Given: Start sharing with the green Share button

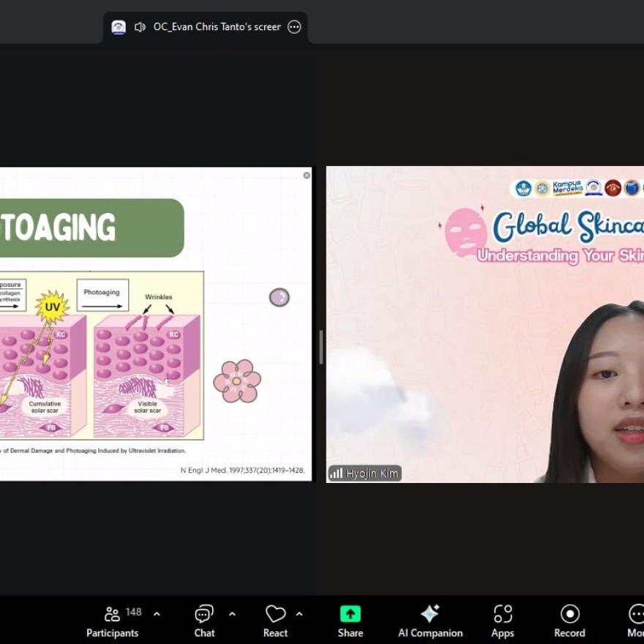Looking at the screenshot, I should point(350,621).
